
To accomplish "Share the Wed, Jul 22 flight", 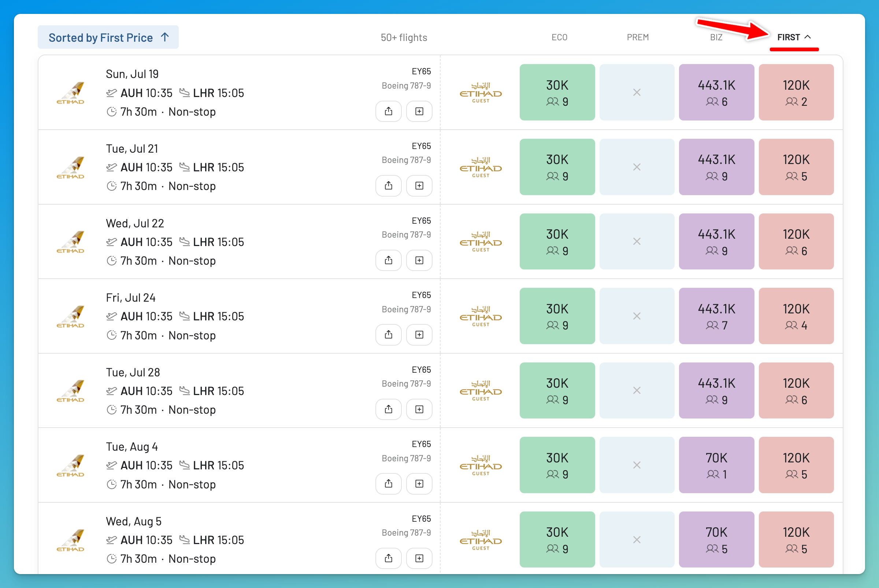I will coord(388,260).
